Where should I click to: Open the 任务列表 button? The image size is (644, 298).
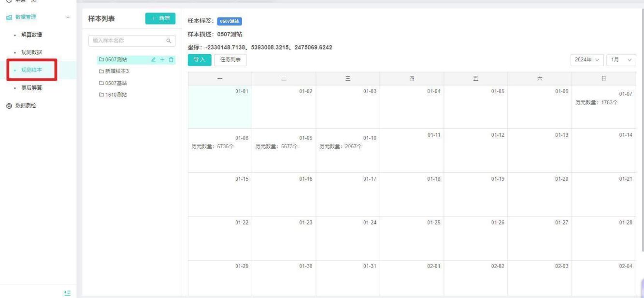point(230,60)
